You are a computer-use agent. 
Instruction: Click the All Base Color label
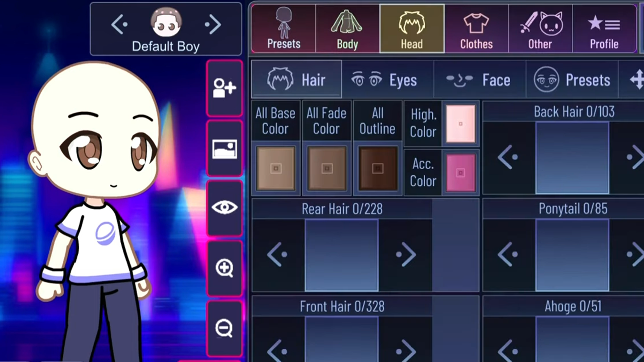click(x=275, y=121)
